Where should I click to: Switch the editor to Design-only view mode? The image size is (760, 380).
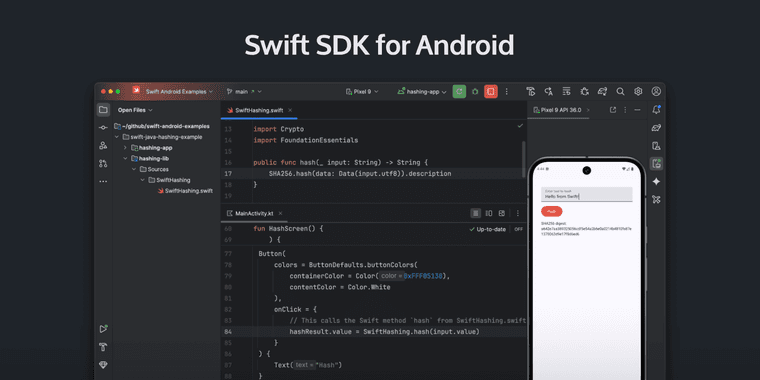[x=502, y=213]
